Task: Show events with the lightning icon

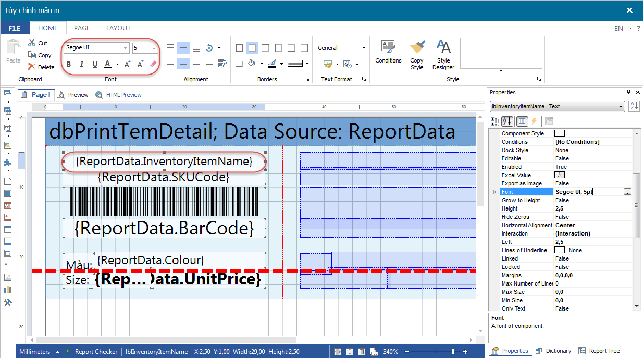Action: point(534,121)
